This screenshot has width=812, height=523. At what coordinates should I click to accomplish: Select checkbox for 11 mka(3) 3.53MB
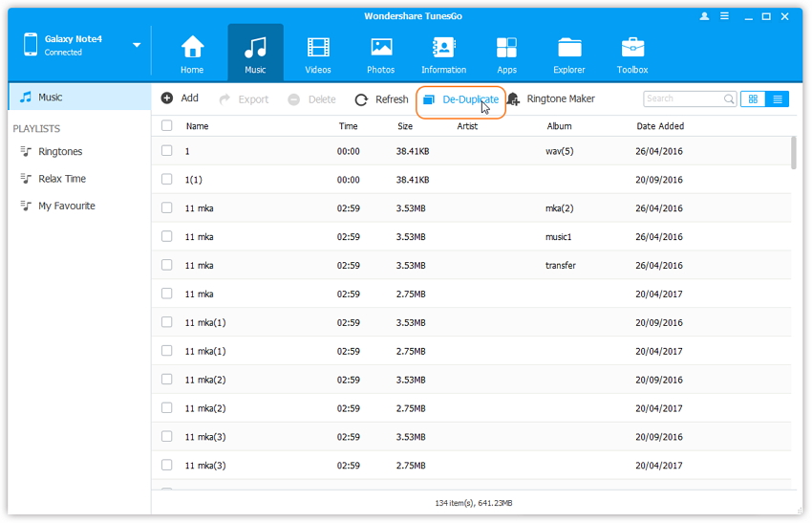coord(167,437)
